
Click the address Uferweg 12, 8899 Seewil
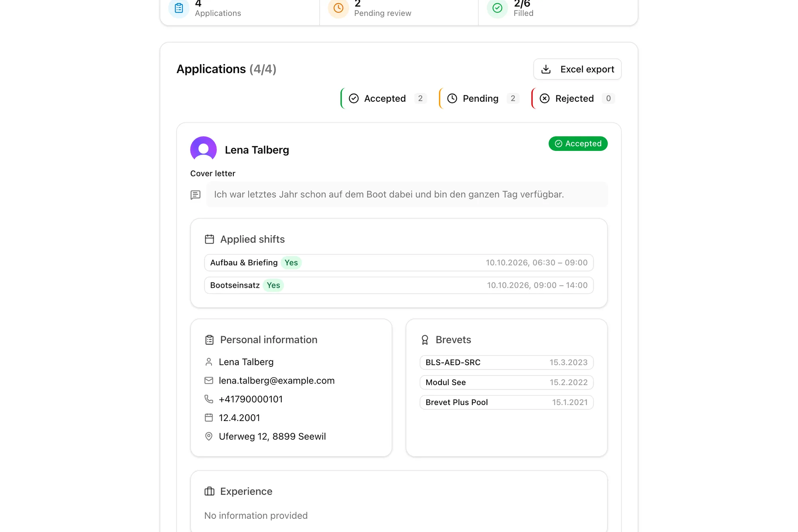point(272,436)
